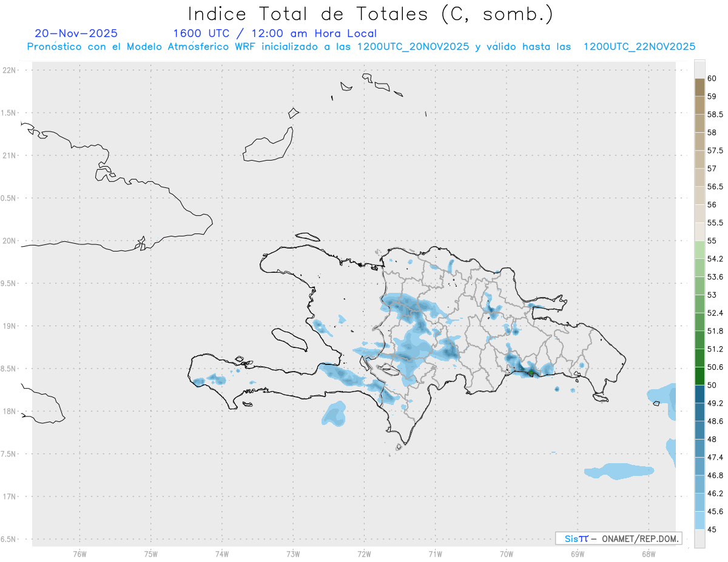
Task: Click the "1600 UTC / 12:00 am Hora Local" text
Action: tap(275, 34)
